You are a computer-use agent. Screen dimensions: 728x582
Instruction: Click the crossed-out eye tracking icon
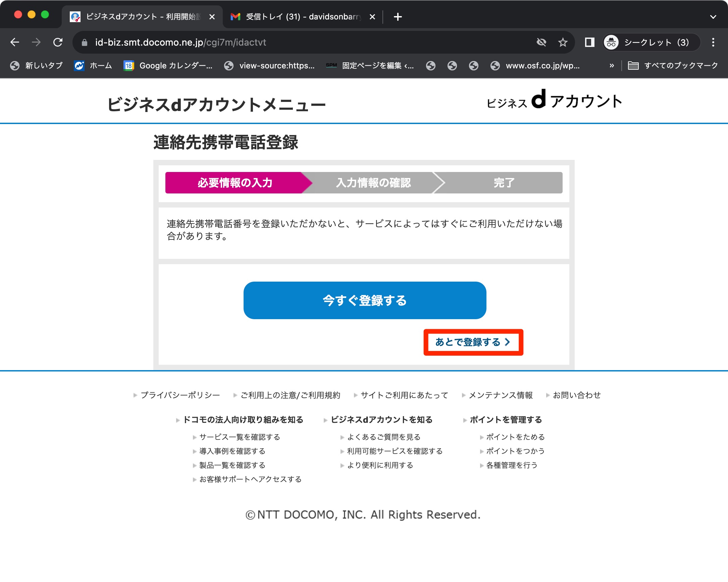click(x=541, y=42)
